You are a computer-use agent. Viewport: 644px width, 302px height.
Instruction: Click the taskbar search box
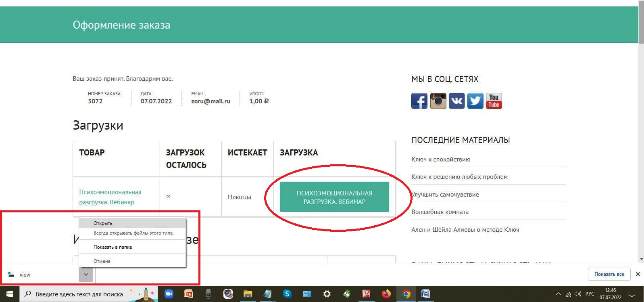pos(89,294)
